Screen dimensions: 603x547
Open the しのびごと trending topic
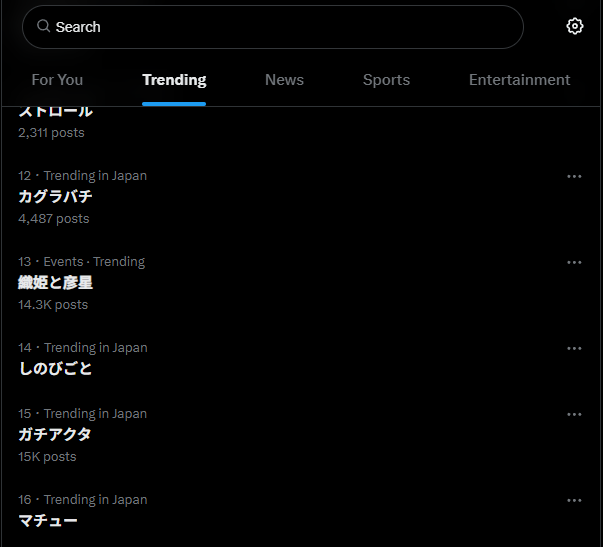click(55, 369)
